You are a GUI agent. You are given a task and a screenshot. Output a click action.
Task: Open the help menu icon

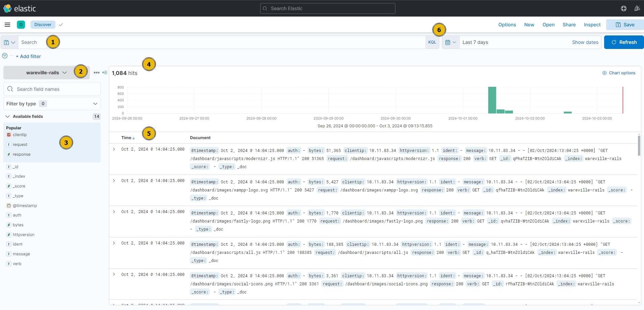coord(624,8)
